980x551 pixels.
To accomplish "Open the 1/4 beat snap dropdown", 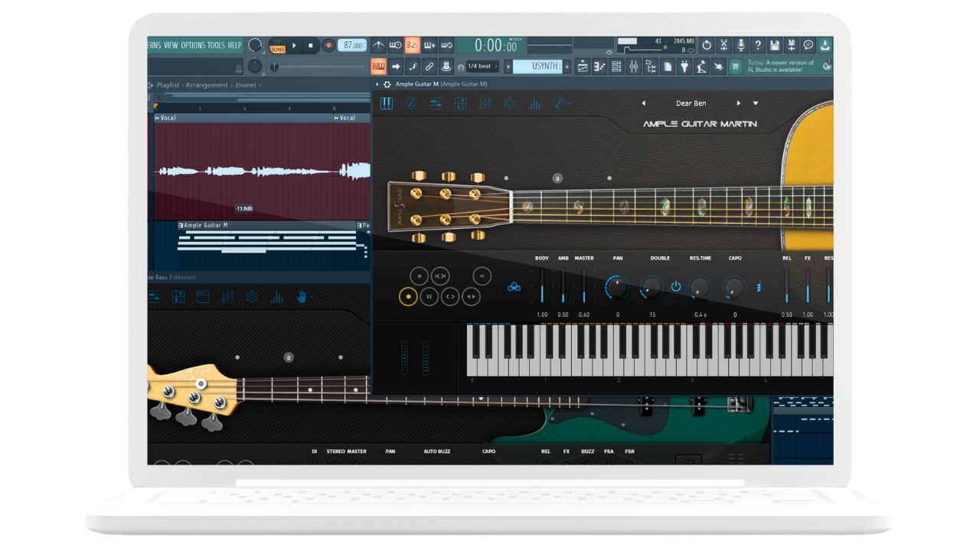I will (481, 67).
